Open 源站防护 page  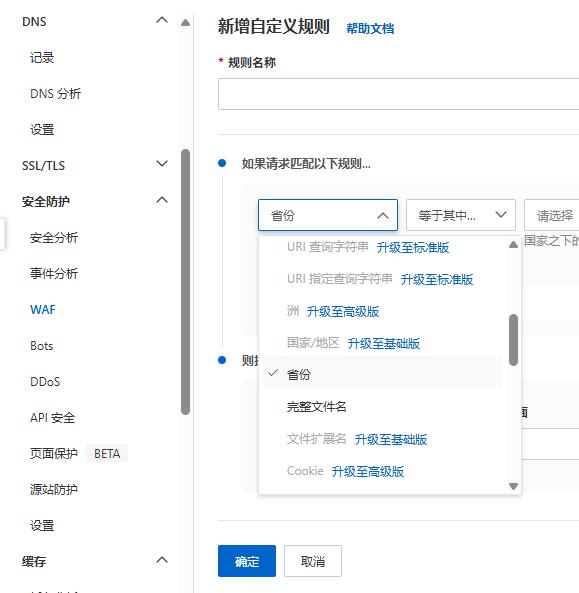[54, 490]
